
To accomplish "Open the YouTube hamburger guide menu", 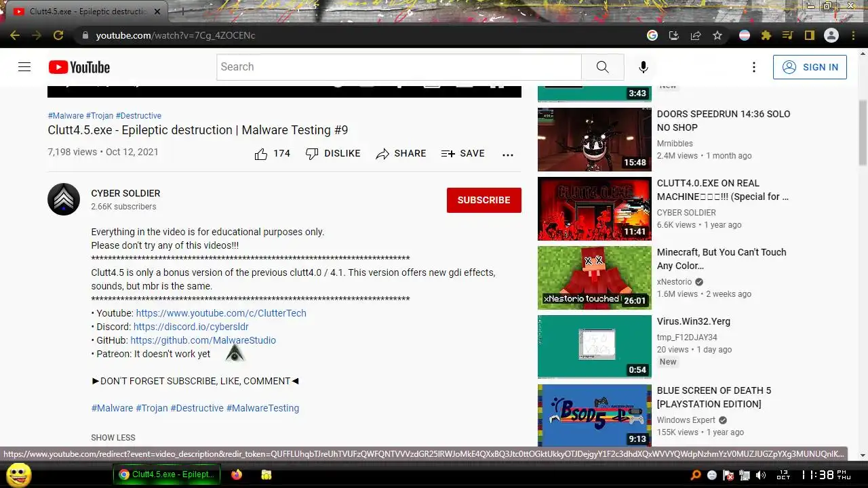I will tap(24, 67).
